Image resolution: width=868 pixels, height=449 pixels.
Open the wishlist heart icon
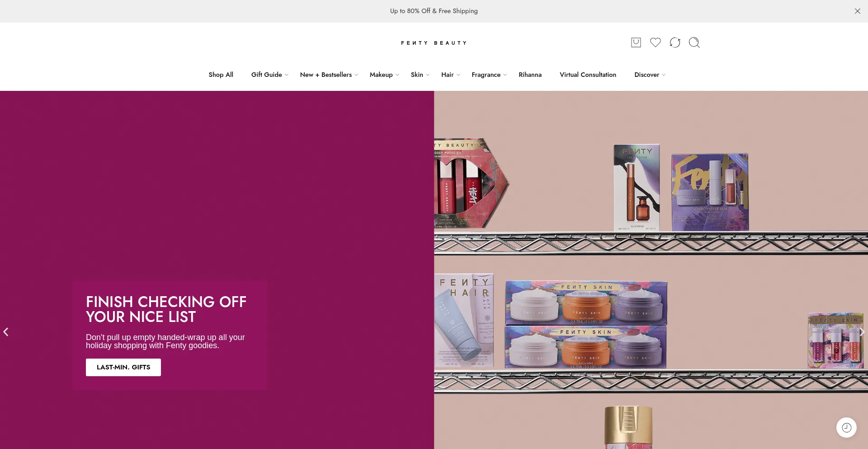655,43
